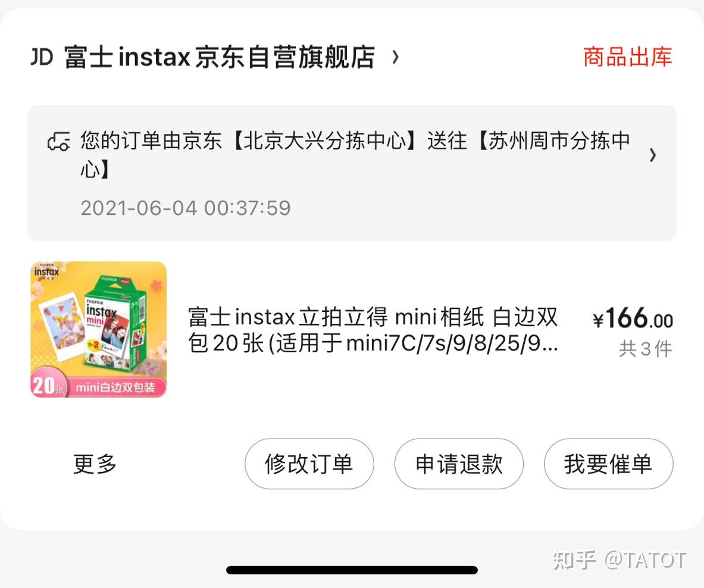Click the 修改订单 button
This screenshot has width=704, height=588.
pyautogui.click(x=309, y=464)
